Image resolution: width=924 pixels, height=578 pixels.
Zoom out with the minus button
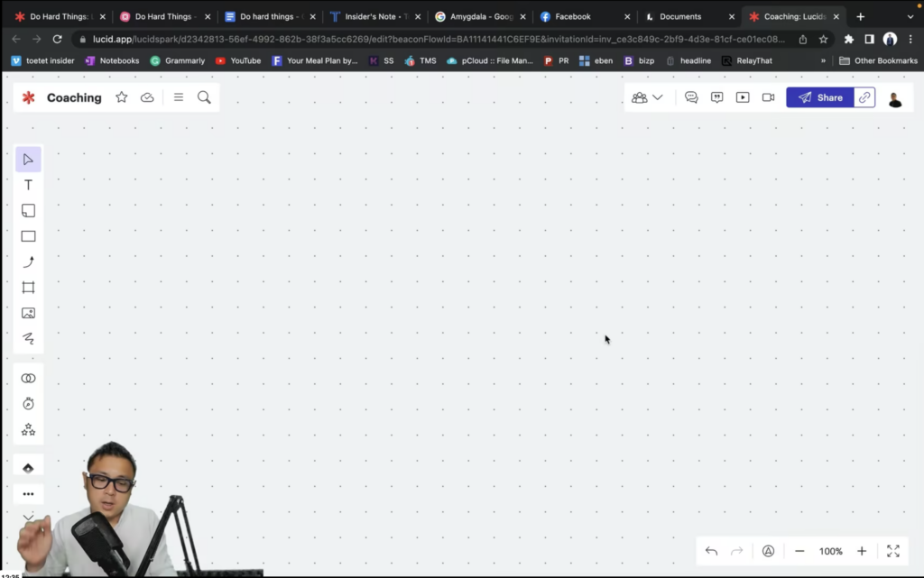[799, 551]
